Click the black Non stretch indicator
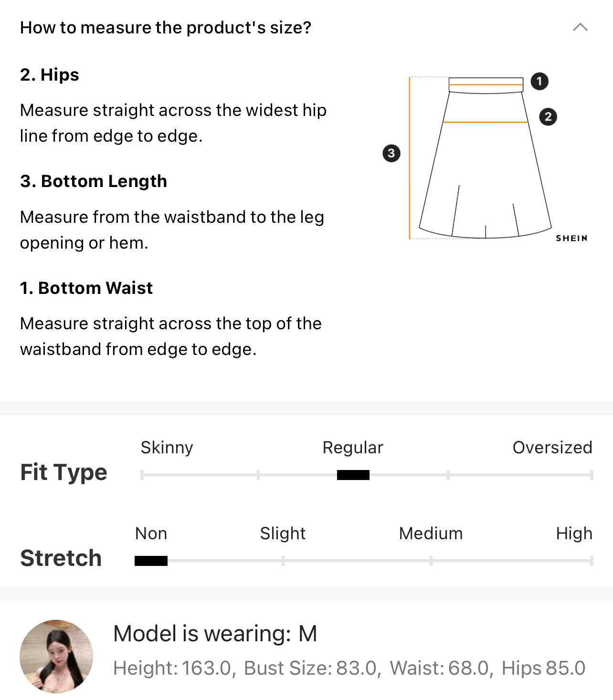This screenshot has height=700, width=613. coord(151,561)
